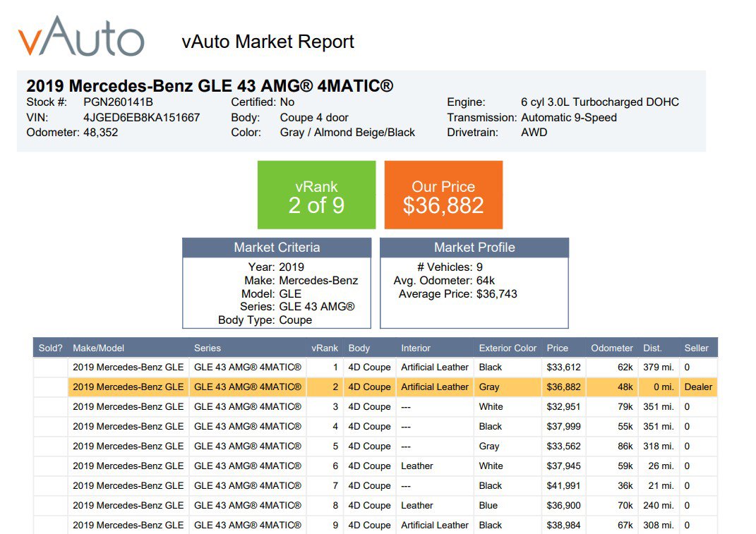
Task: Click the vRank column header in table
Action: tap(324, 348)
